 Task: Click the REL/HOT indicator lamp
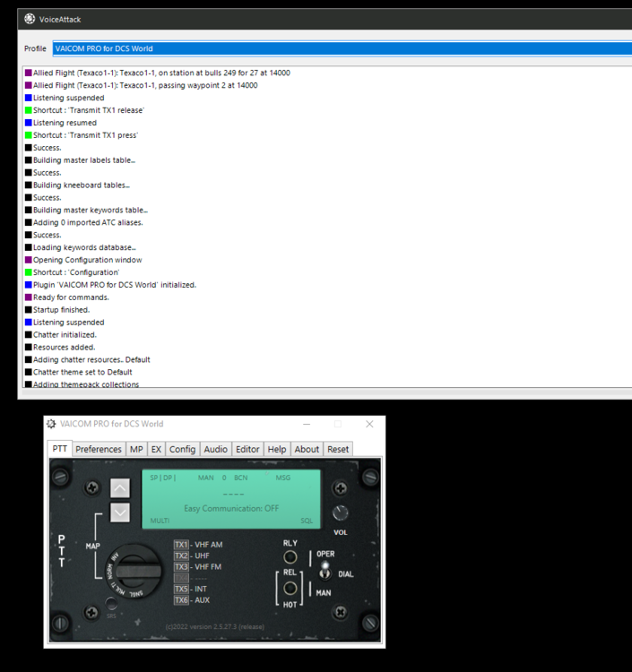(290, 589)
